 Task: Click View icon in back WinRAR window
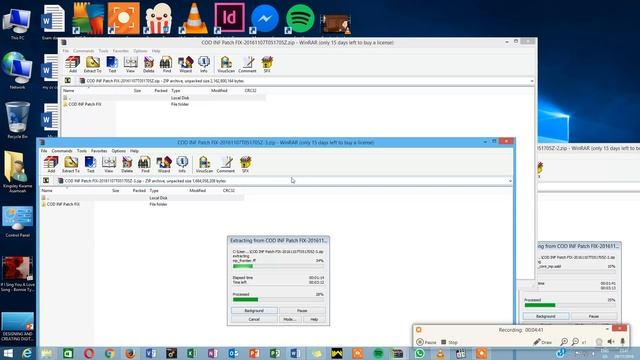(x=130, y=64)
